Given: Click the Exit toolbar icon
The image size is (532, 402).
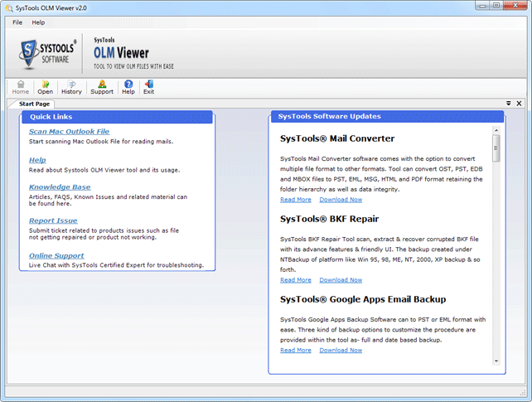Looking at the screenshot, I should pyautogui.click(x=148, y=87).
